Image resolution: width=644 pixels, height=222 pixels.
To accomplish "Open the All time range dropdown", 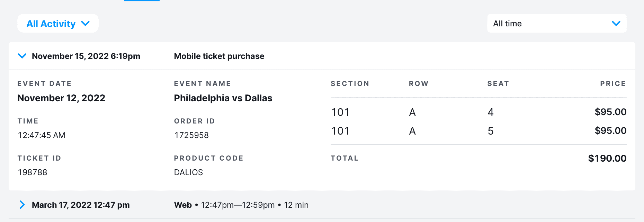I will (556, 24).
